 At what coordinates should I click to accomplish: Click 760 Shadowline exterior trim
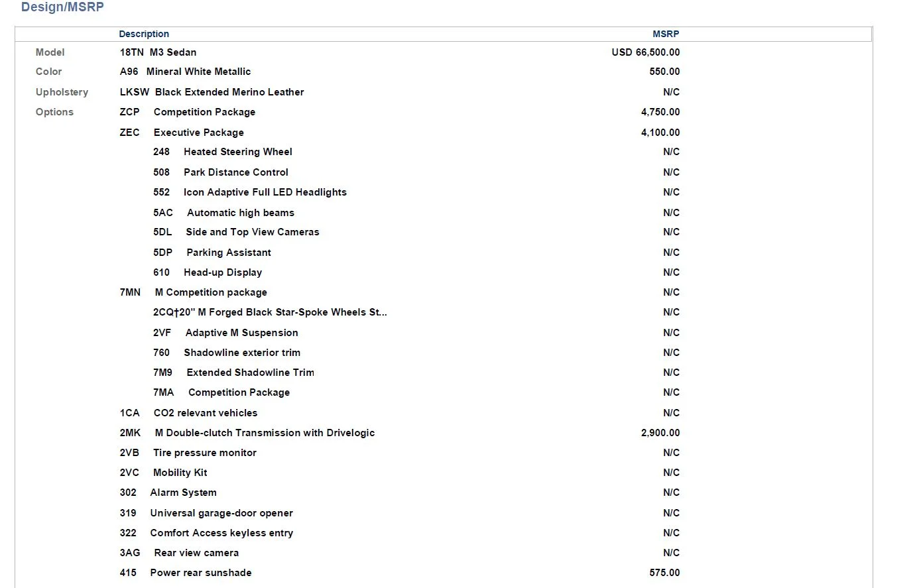226,353
